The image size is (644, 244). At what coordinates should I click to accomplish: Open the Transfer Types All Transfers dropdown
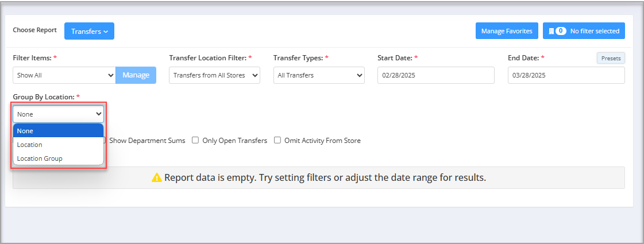click(319, 75)
